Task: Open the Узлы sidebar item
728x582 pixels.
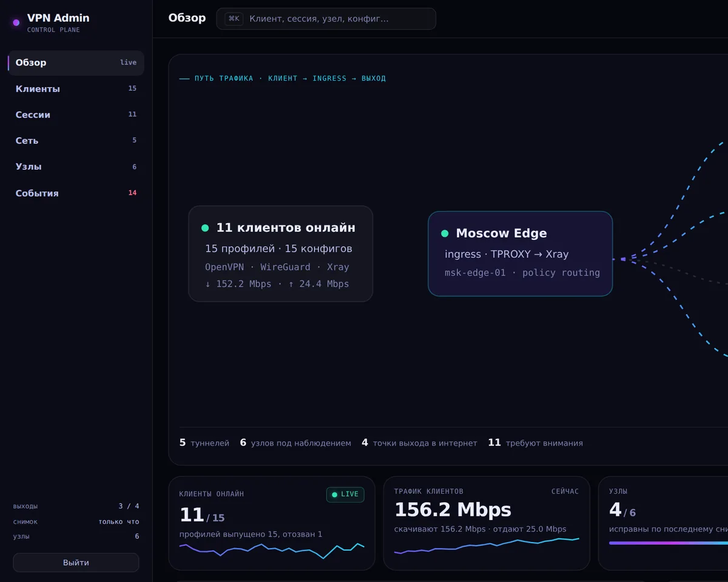Action: pos(76,167)
